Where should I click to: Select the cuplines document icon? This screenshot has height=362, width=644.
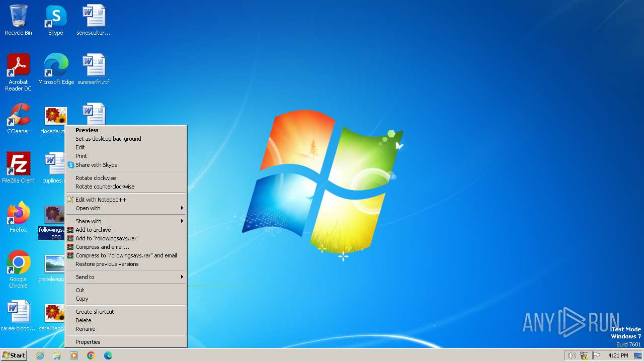53,168
